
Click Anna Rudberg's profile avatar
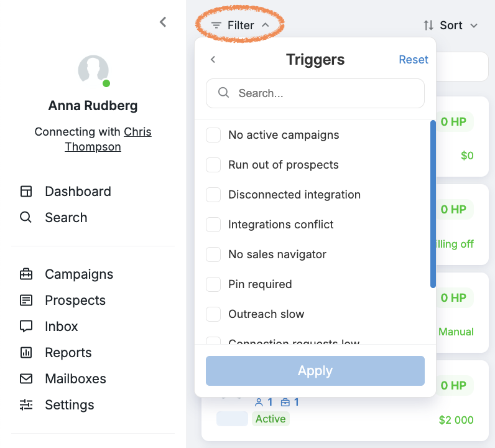point(93,70)
